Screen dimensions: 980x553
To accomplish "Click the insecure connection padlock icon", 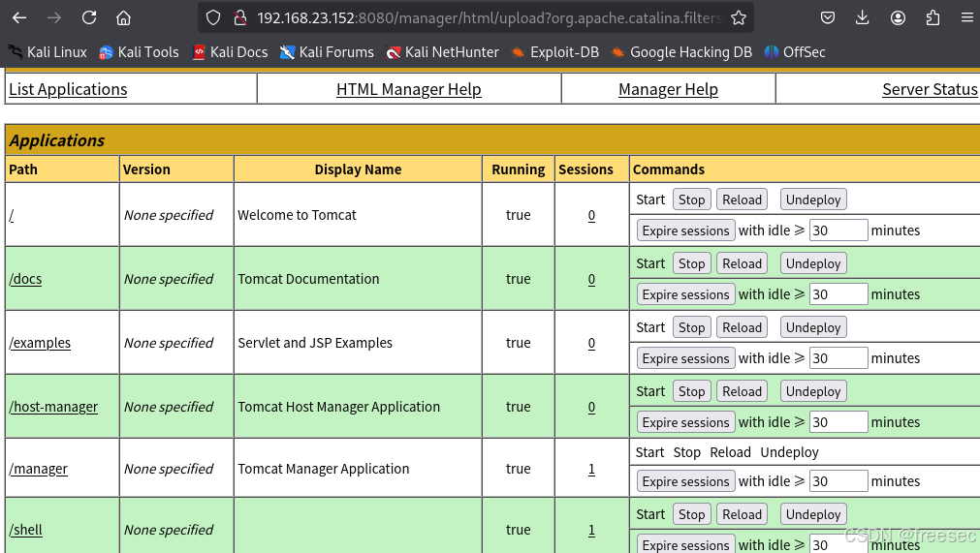I will (x=240, y=17).
